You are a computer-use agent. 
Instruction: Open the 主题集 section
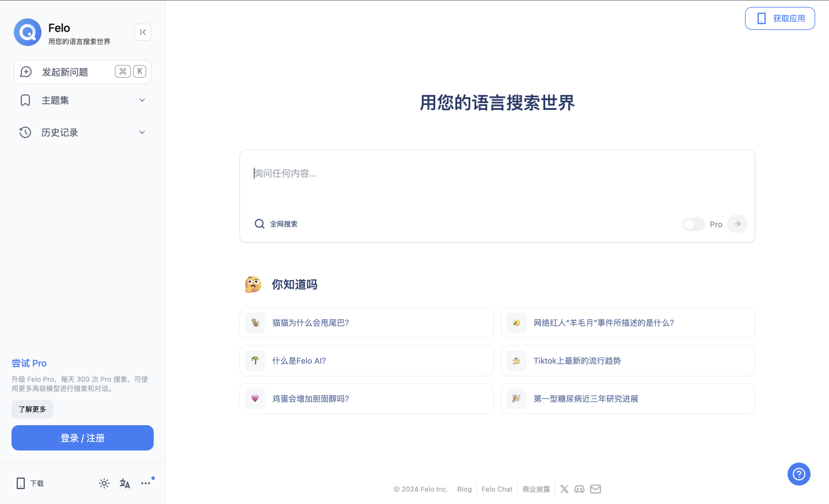click(82, 100)
